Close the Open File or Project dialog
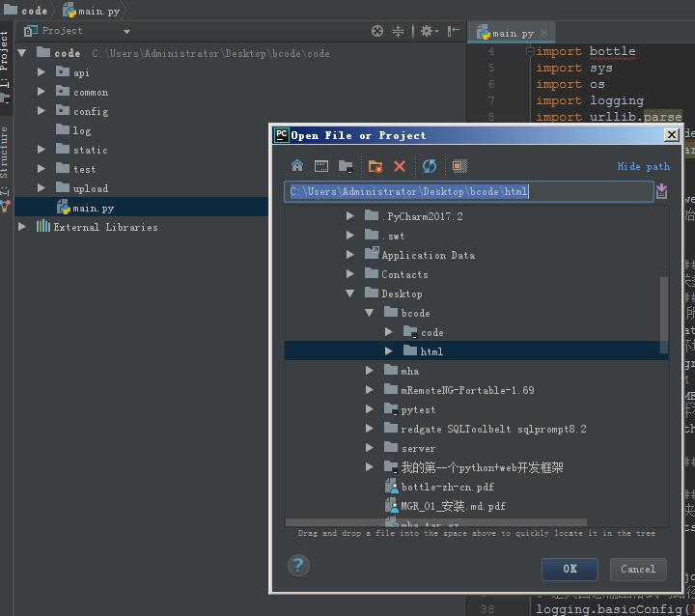Image resolution: width=695 pixels, height=616 pixels. (x=672, y=135)
